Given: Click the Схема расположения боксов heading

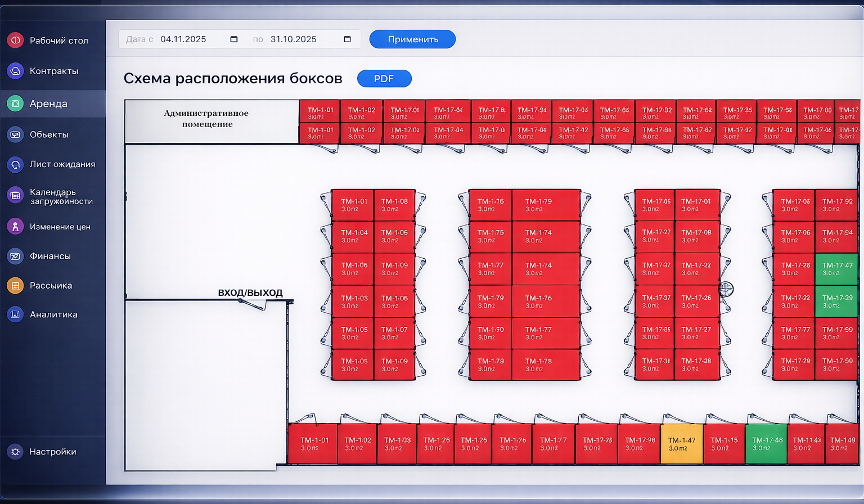Looking at the screenshot, I should coord(233,78).
